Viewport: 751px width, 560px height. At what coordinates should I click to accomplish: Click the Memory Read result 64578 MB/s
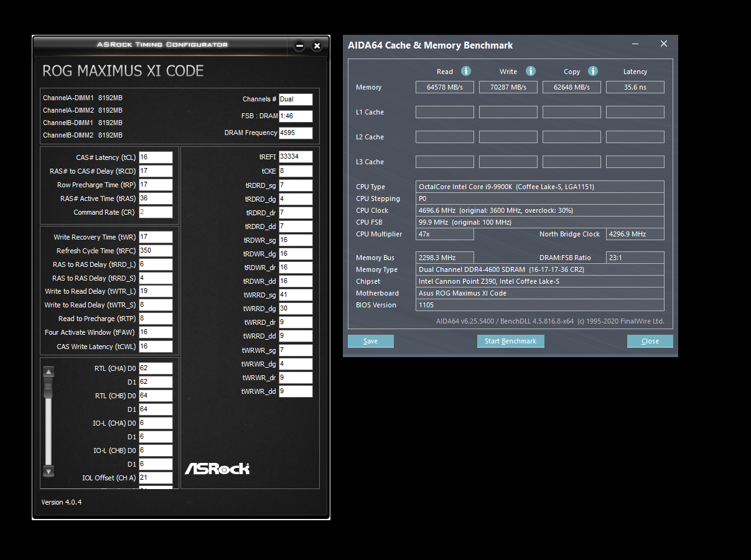(x=445, y=87)
